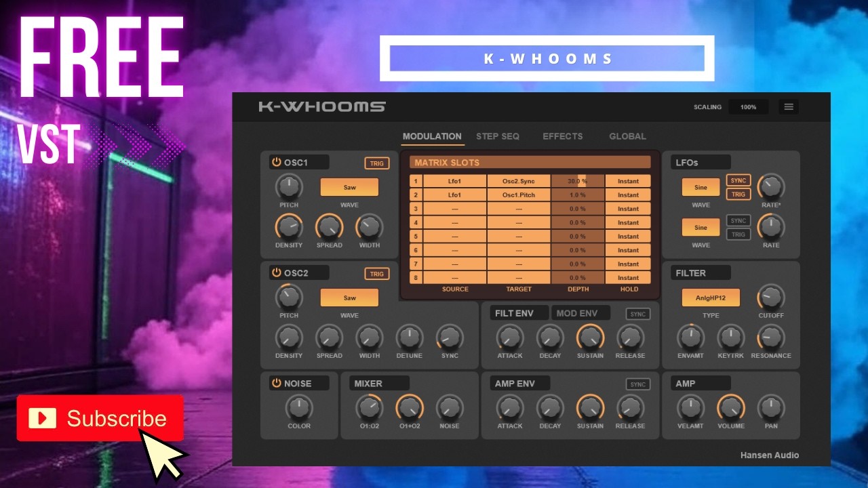This screenshot has height=488, width=868.
Task: Click slot 3 depth 0.0 % bar
Action: click(578, 209)
